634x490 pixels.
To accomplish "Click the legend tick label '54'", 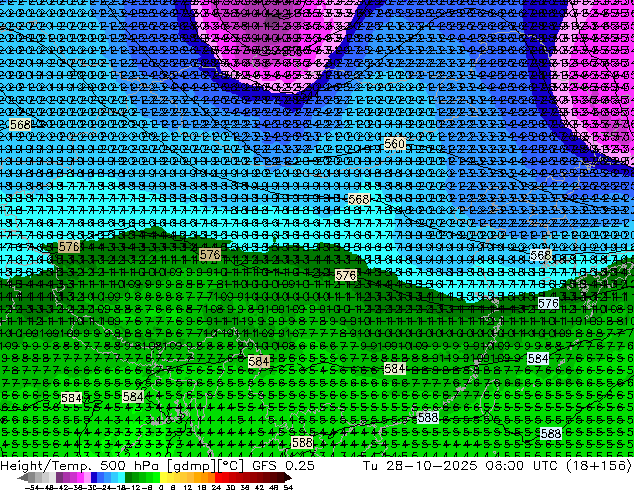I will [288, 487].
